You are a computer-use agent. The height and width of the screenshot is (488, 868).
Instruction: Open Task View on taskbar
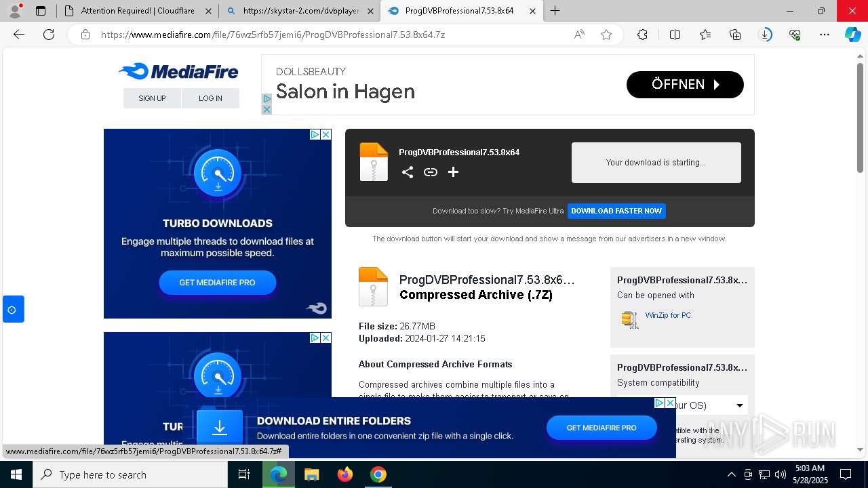point(244,474)
